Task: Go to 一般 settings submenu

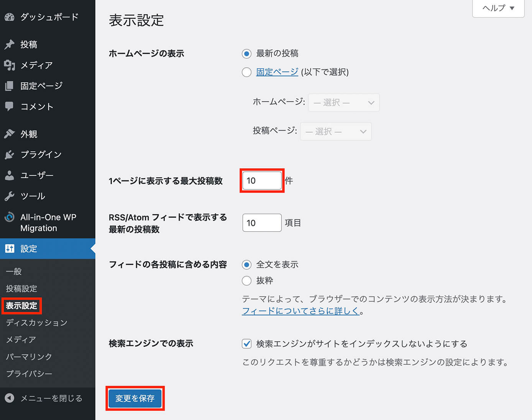Action: [14, 272]
